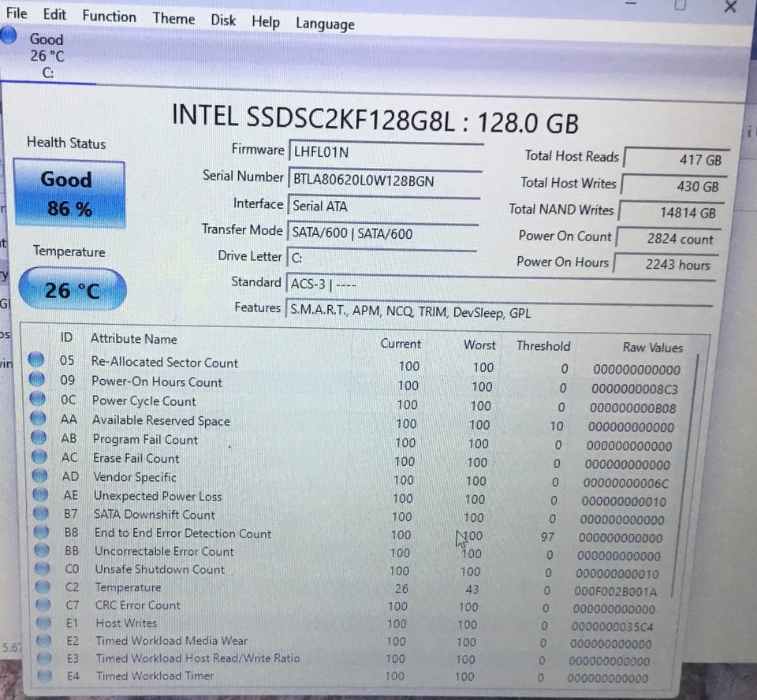Click the status icon for Power-On Hours Count
The image size is (757, 700).
click(x=37, y=379)
